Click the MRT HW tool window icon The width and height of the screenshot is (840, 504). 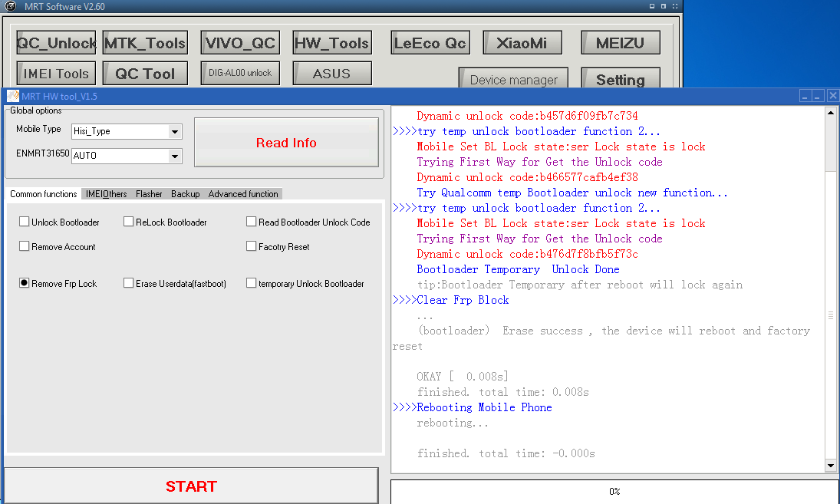13,96
